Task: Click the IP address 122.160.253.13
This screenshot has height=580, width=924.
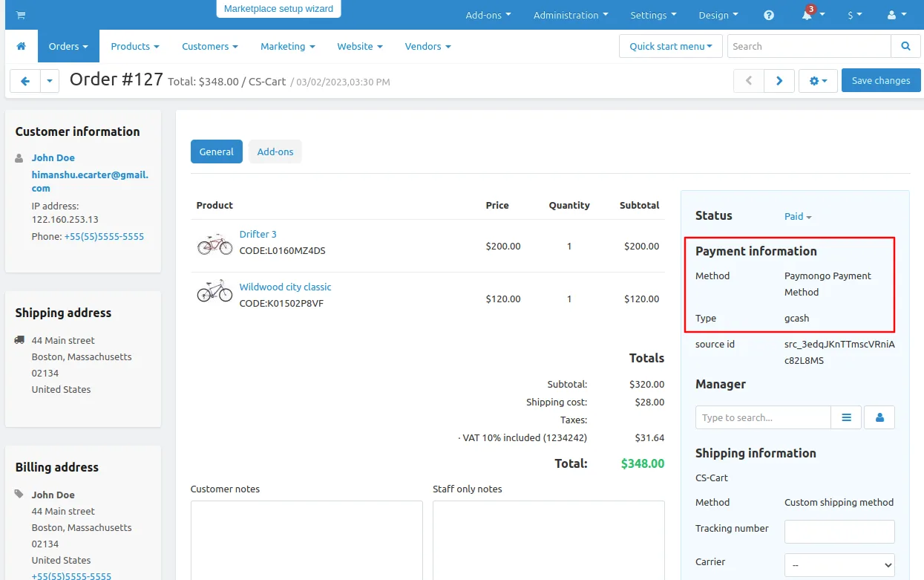Action: coord(65,220)
